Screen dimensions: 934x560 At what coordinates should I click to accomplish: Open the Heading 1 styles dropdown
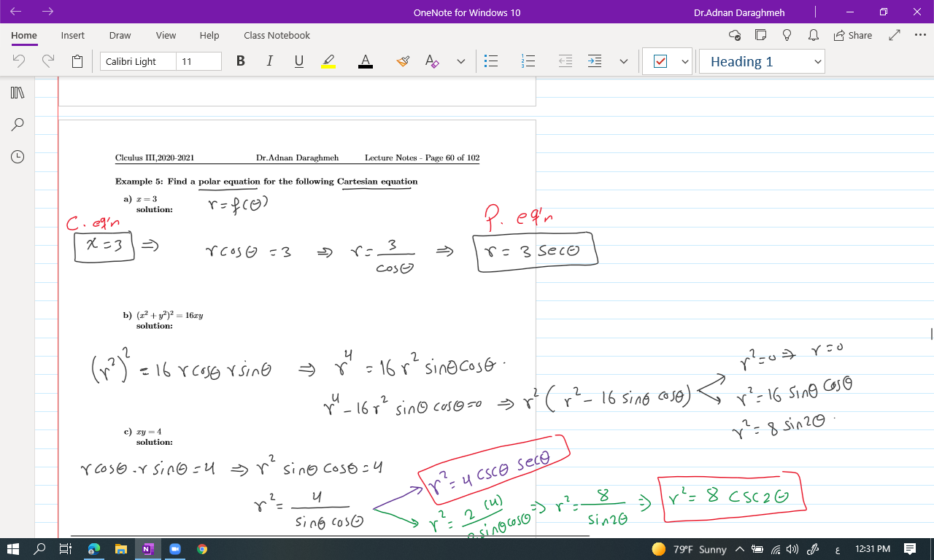[762, 62]
